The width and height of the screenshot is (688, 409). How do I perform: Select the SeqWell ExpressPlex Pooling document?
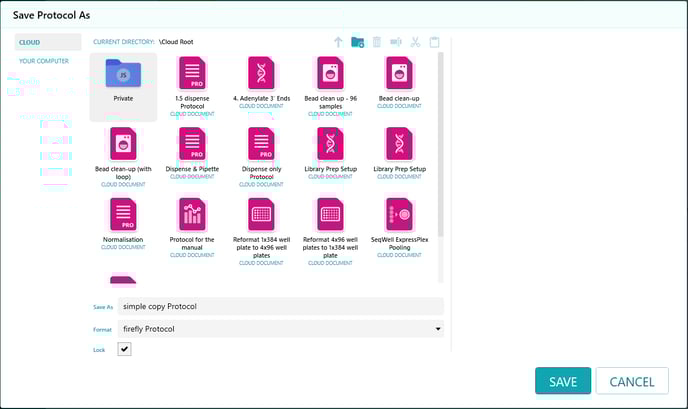click(x=399, y=228)
